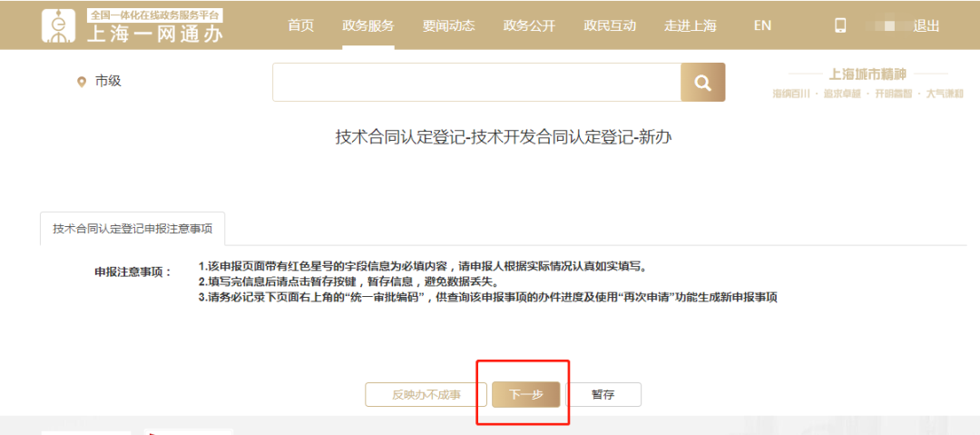980x435 pixels.
Task: Switch language to EN
Action: tap(762, 25)
